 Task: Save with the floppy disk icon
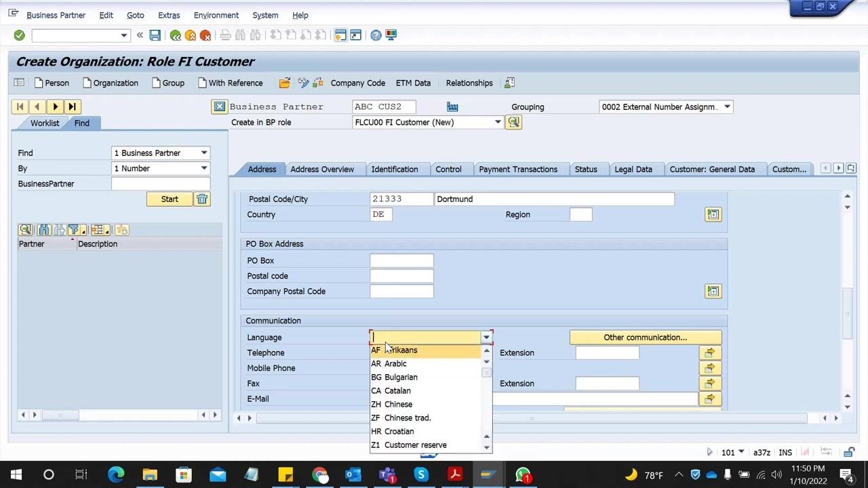tap(155, 35)
